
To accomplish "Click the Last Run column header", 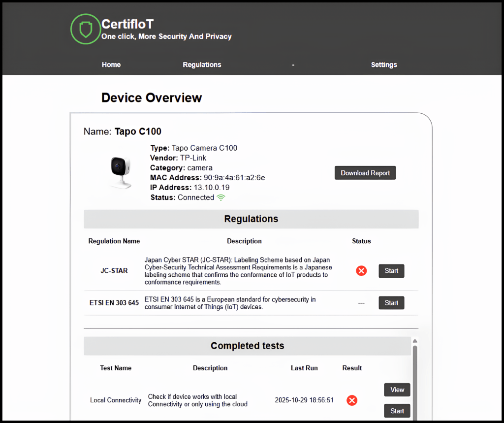I will (x=304, y=368).
